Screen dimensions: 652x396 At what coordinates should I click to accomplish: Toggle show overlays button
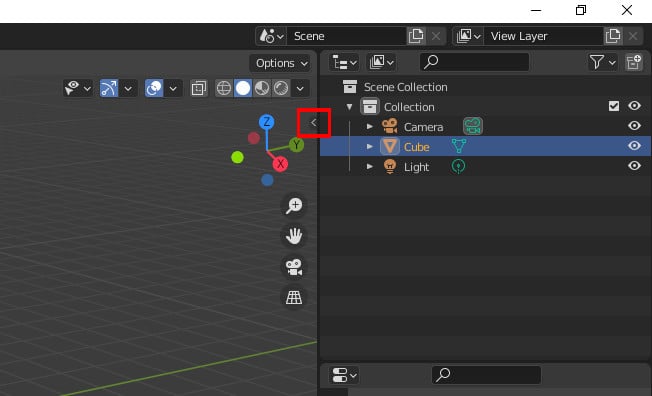click(154, 88)
